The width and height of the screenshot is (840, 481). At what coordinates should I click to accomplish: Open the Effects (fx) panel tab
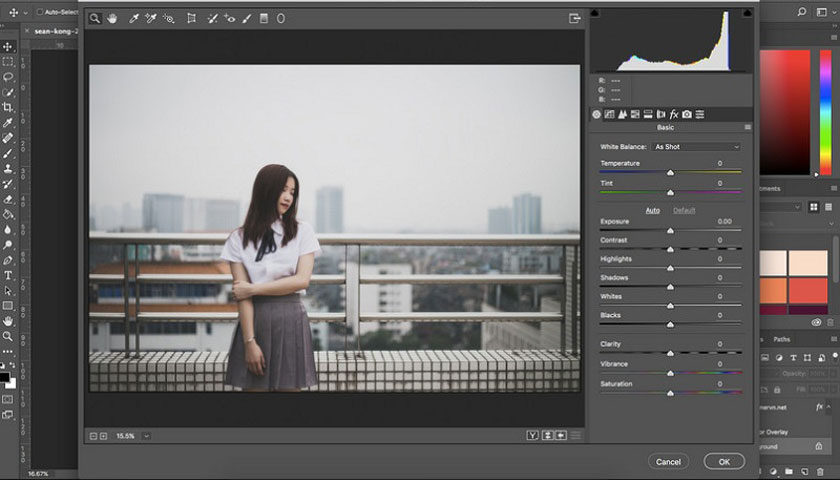[x=674, y=115]
